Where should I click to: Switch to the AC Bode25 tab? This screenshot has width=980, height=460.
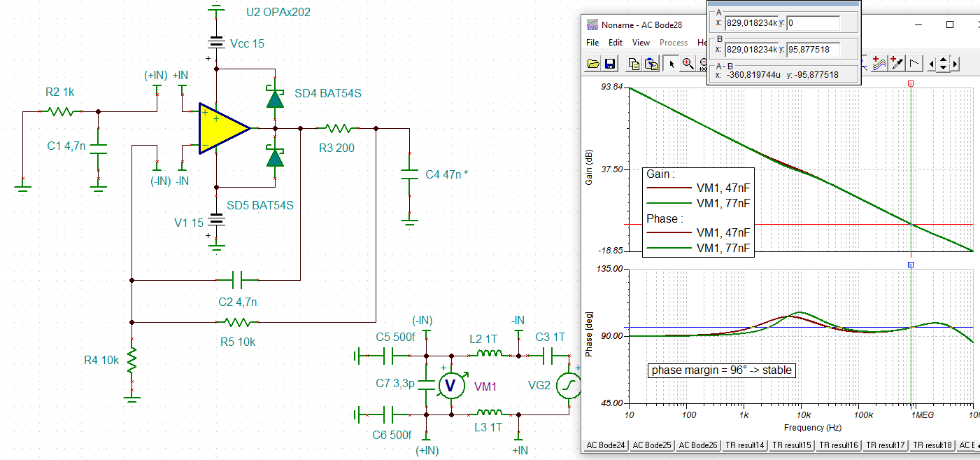point(652,445)
